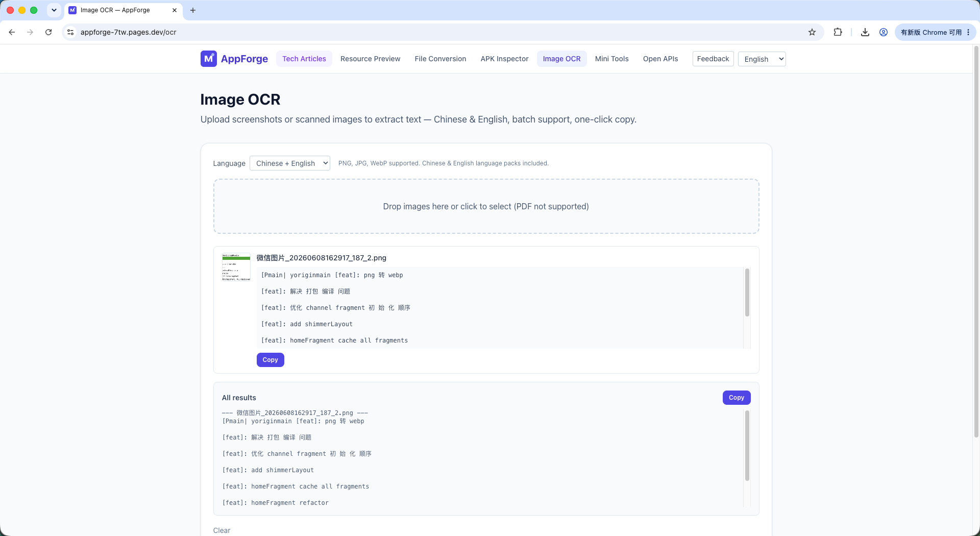Click the image result text scrollbar
The height and width of the screenshot is (536, 980).
[x=747, y=293]
